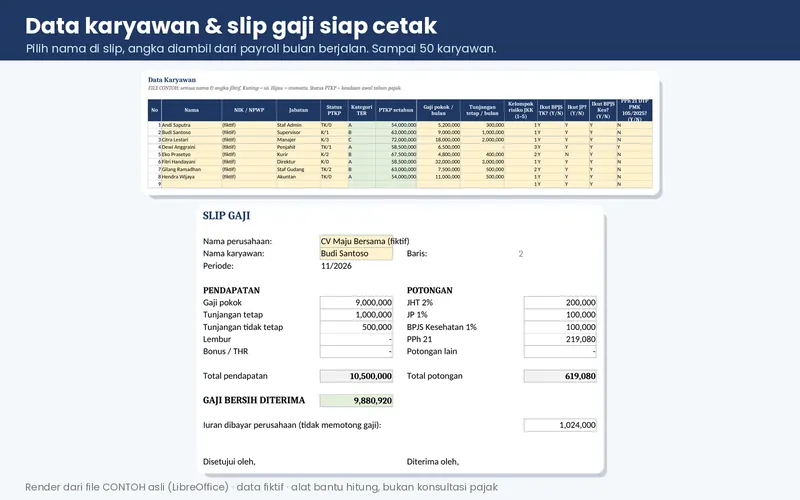Select the Kategori TER column header
The height and width of the screenshot is (500, 800).
pyautogui.click(x=361, y=110)
